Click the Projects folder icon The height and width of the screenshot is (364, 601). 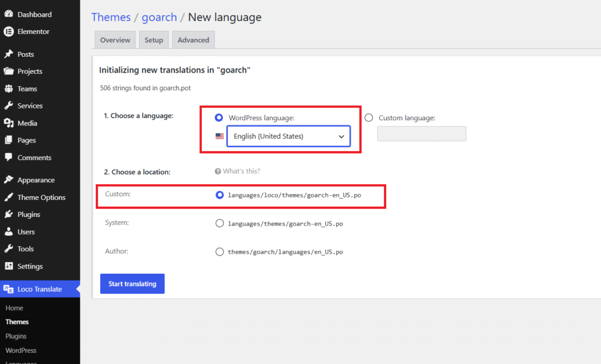[x=8, y=71]
